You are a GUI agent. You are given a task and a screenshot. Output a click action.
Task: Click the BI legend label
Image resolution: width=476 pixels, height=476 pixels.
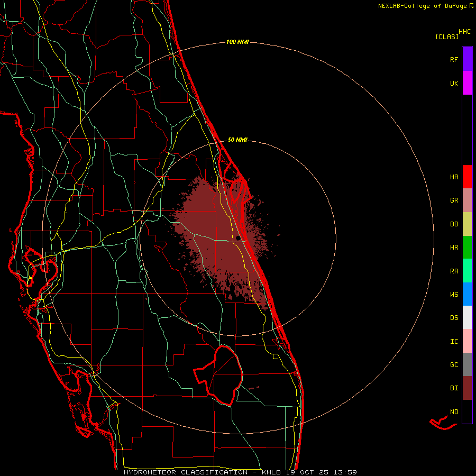coord(454,388)
